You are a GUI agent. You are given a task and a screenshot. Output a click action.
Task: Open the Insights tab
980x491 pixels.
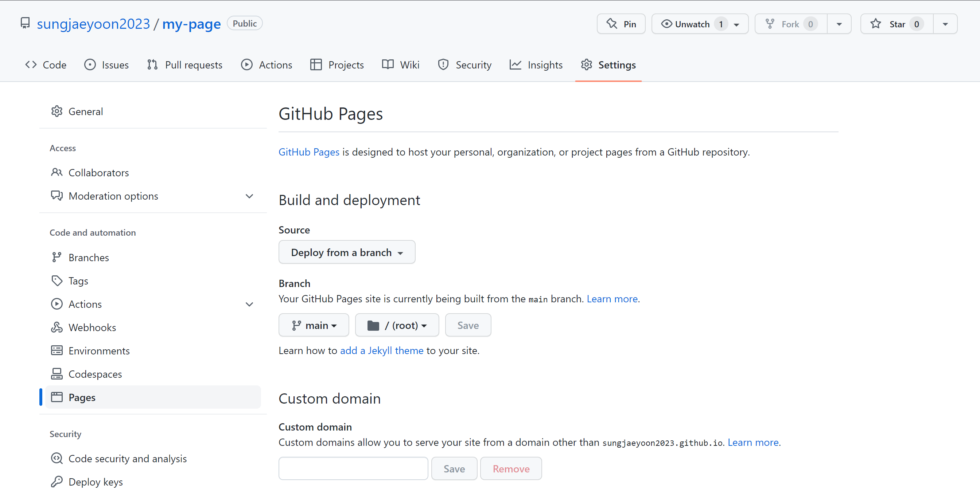point(536,64)
